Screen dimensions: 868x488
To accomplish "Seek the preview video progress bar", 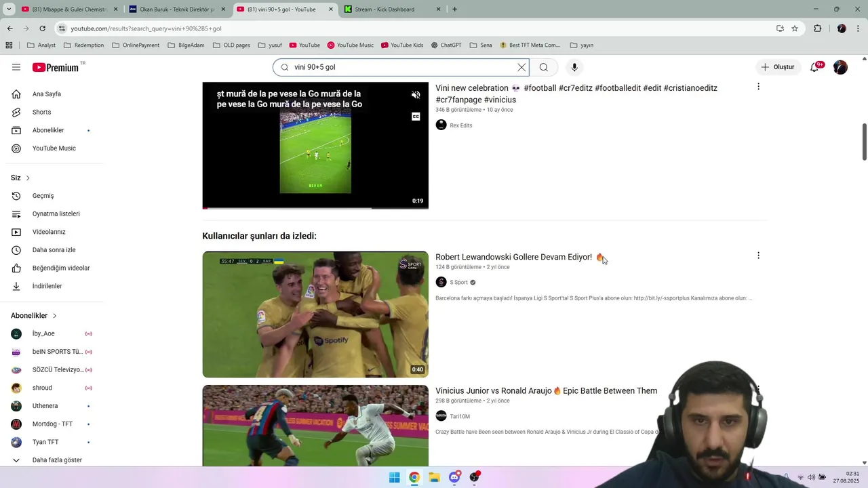I will point(315,208).
